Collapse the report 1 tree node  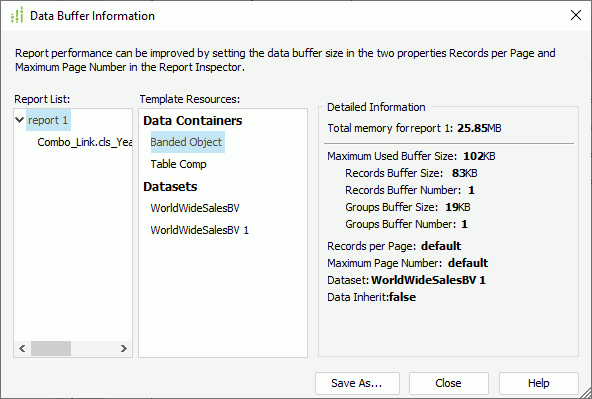click(20, 120)
